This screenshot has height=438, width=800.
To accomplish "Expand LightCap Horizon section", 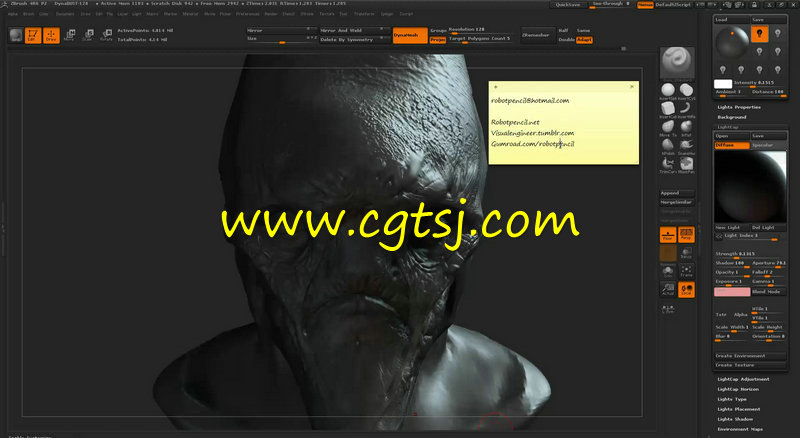I will 738,389.
